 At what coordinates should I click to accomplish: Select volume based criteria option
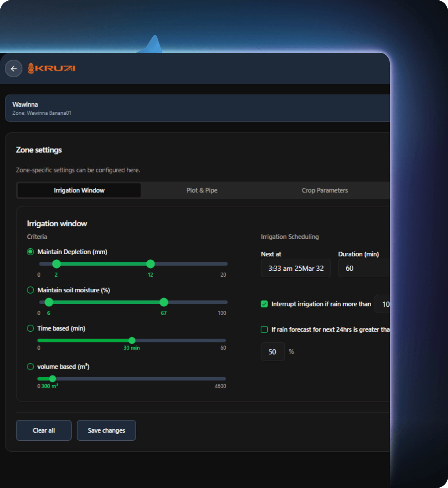30,367
